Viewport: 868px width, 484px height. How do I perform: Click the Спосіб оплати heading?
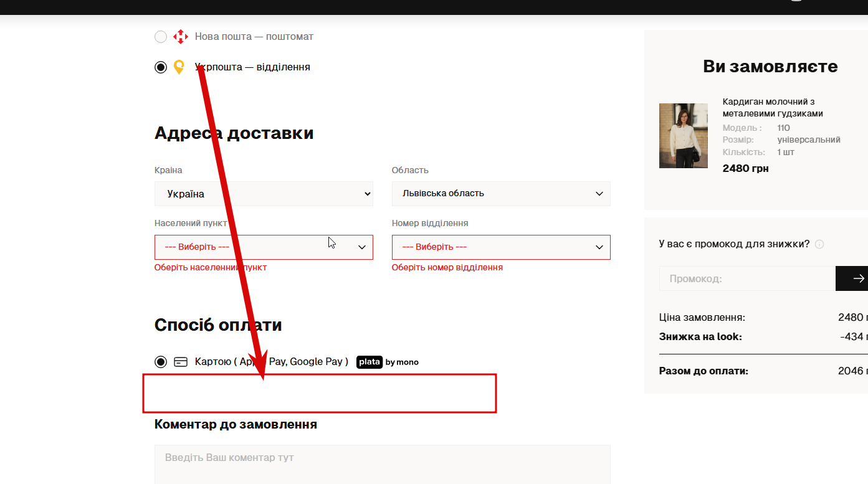(x=218, y=325)
